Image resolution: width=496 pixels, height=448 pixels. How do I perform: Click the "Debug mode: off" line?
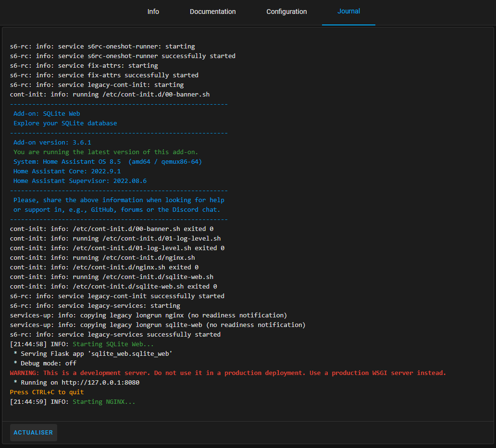pyautogui.click(x=45, y=363)
